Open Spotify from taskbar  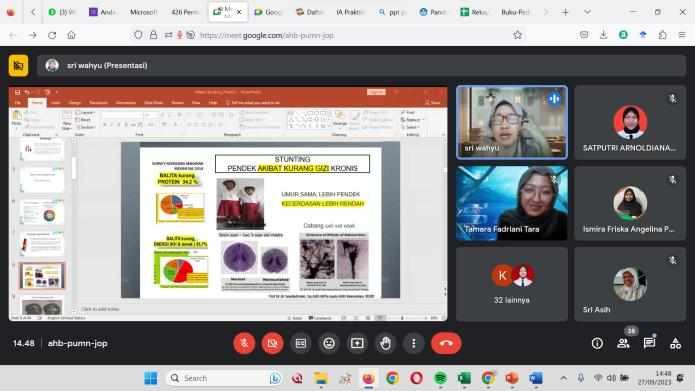coord(440,378)
